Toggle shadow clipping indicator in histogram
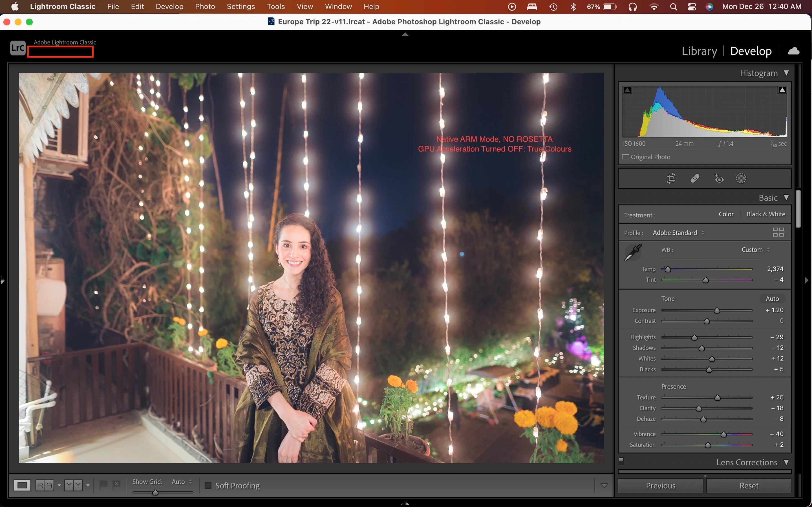Screen dimensions: 812x507 point(627,90)
